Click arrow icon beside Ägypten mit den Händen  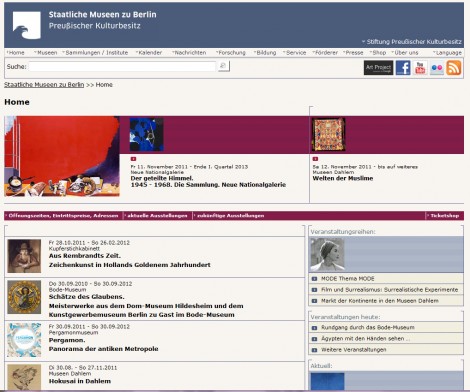point(314,339)
